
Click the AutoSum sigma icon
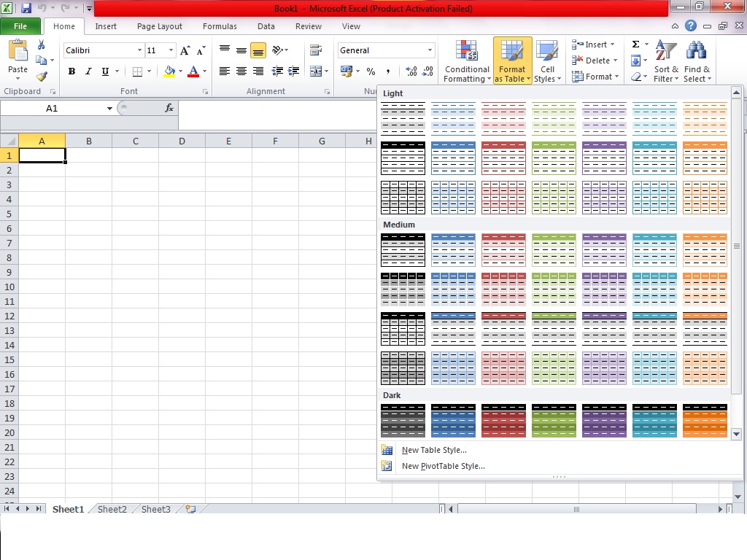click(x=635, y=44)
